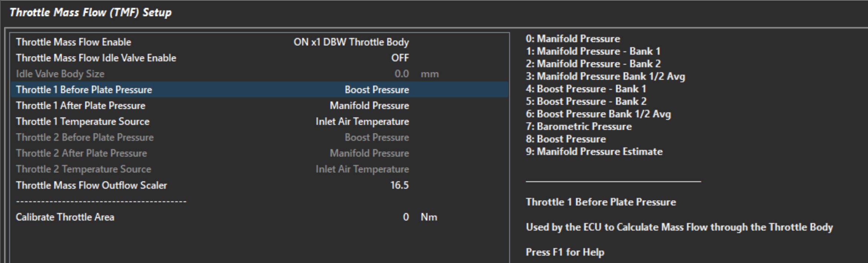Click option 0: Manifold Pressure in list
Viewport: 868px width, 263px height.
573,39
